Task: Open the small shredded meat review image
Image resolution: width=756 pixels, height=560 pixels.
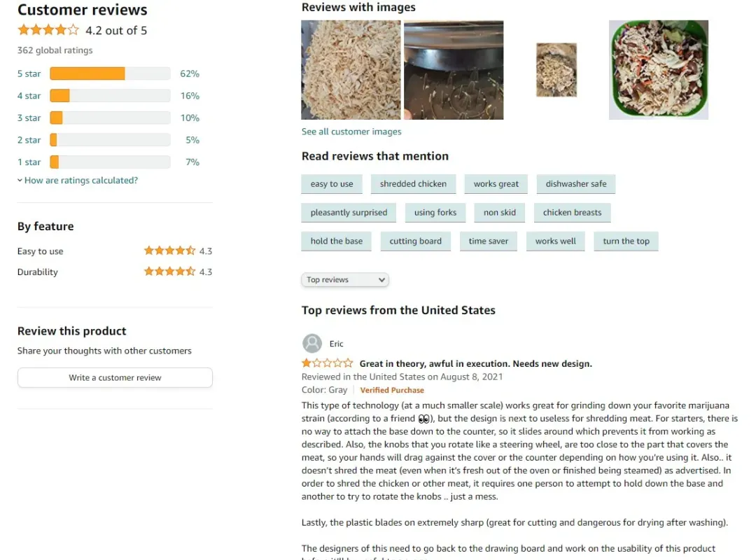Action: tap(556, 70)
